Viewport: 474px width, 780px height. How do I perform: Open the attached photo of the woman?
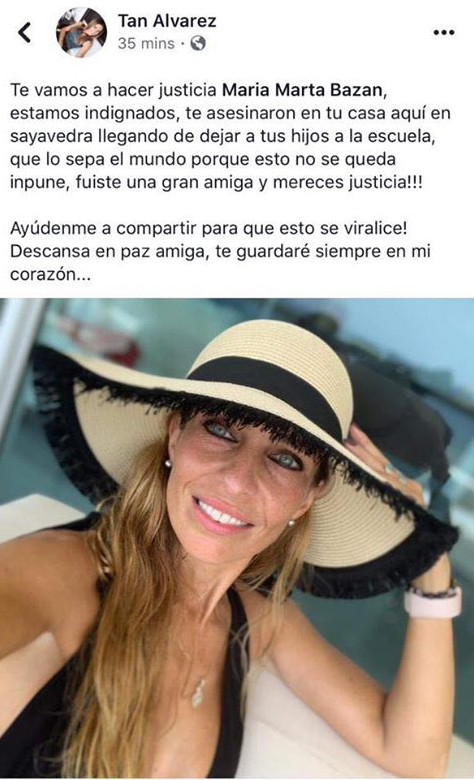point(237,538)
